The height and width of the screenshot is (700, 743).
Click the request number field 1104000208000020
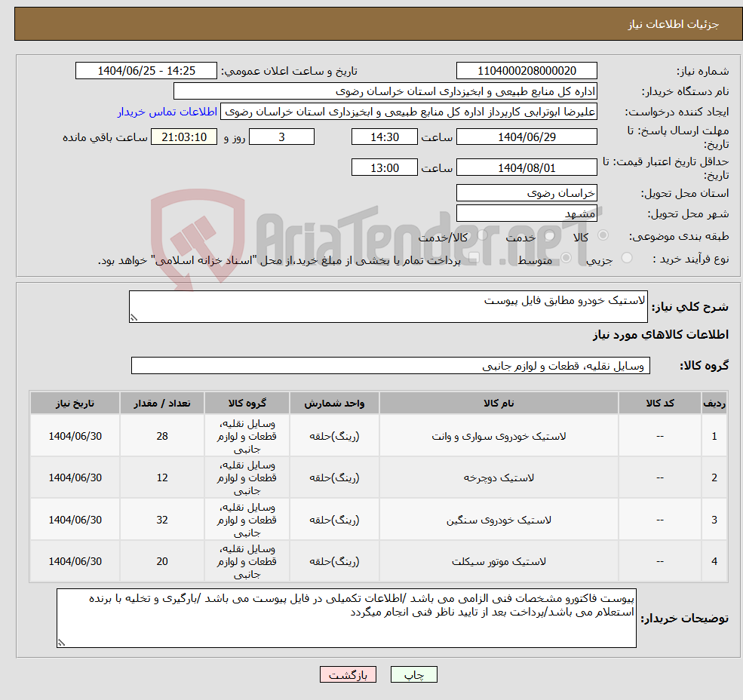(527, 71)
